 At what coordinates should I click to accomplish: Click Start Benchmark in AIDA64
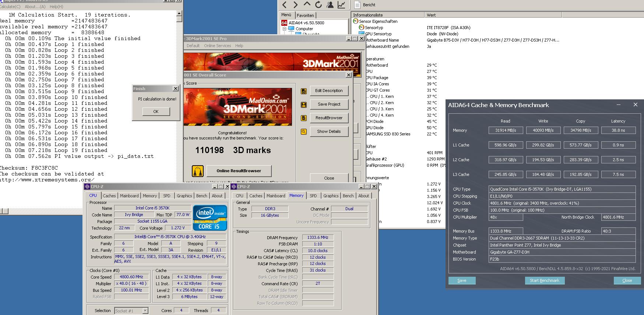click(x=544, y=280)
